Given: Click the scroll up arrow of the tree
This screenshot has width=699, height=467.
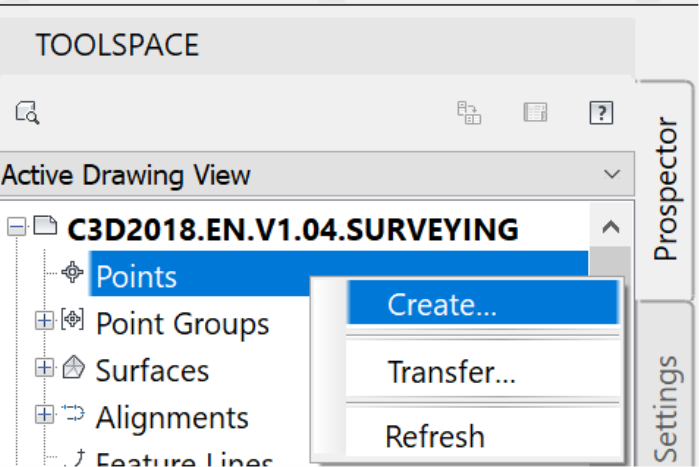Looking at the screenshot, I should [610, 227].
